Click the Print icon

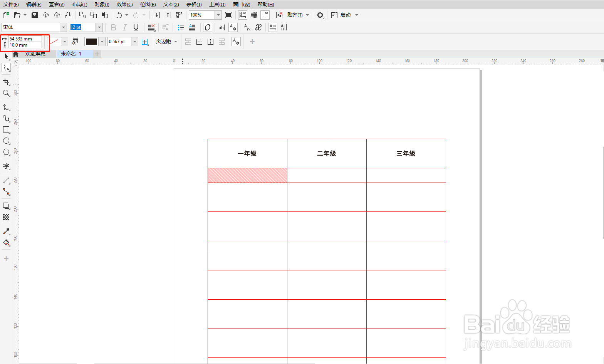tap(68, 15)
